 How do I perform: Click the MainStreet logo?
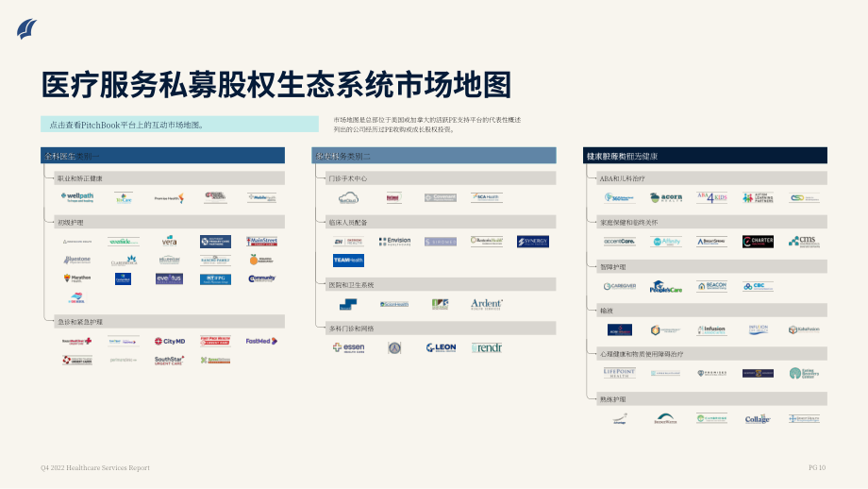click(x=261, y=242)
